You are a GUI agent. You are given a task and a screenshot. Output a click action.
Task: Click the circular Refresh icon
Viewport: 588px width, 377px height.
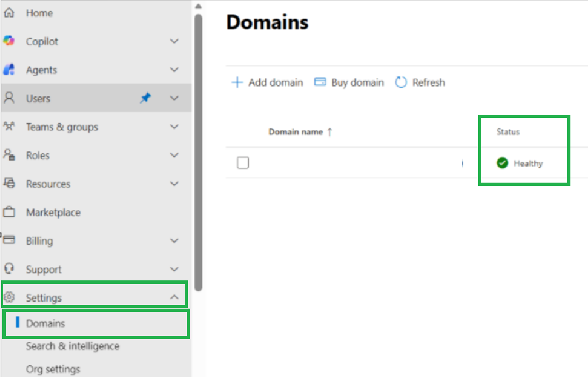[401, 82]
